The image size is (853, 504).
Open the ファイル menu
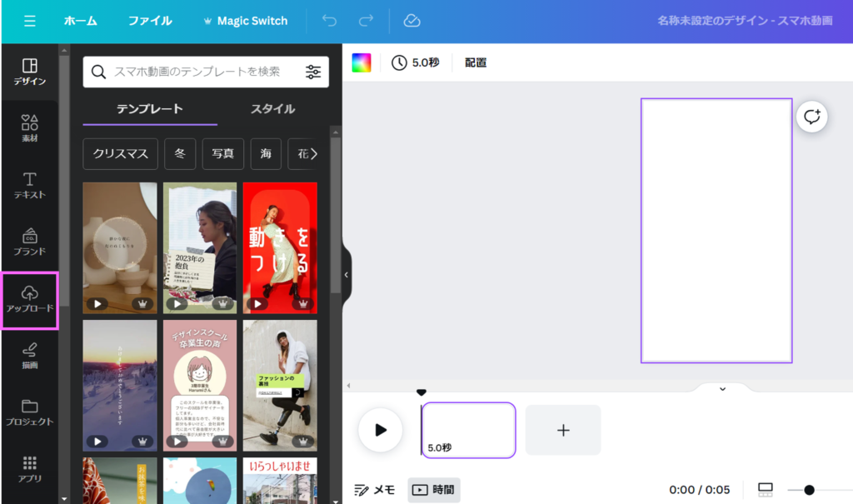pos(150,21)
